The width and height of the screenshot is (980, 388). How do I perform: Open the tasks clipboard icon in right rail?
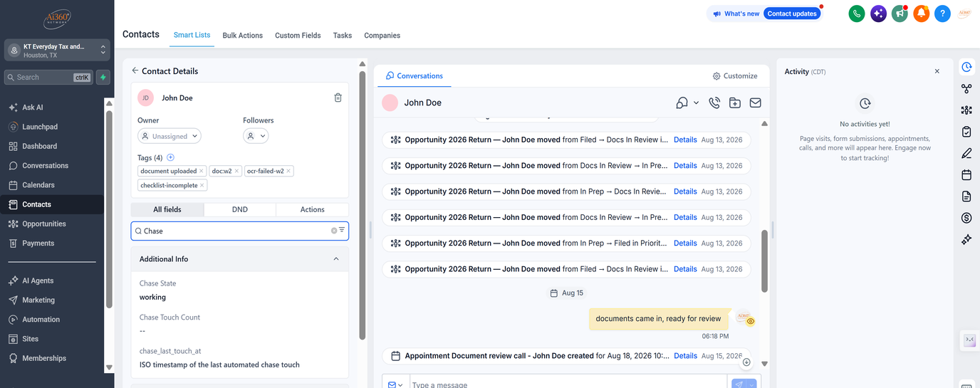(x=966, y=132)
